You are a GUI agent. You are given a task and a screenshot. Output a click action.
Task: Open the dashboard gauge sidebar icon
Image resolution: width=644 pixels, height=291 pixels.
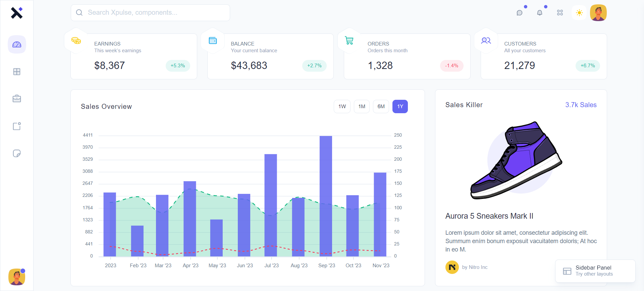pyautogui.click(x=17, y=45)
